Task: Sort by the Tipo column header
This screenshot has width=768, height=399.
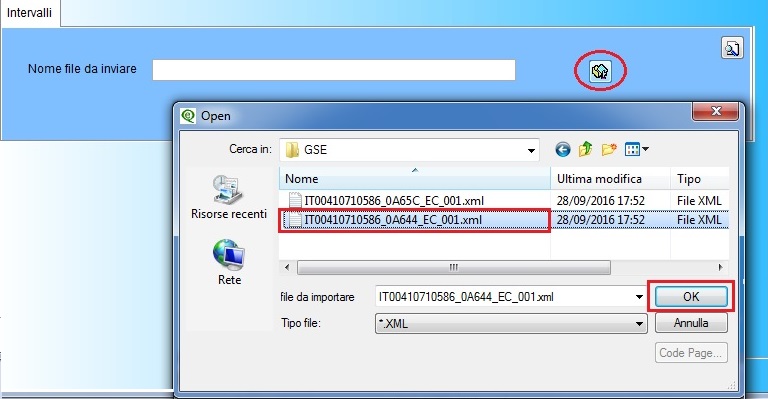Action: (699, 179)
